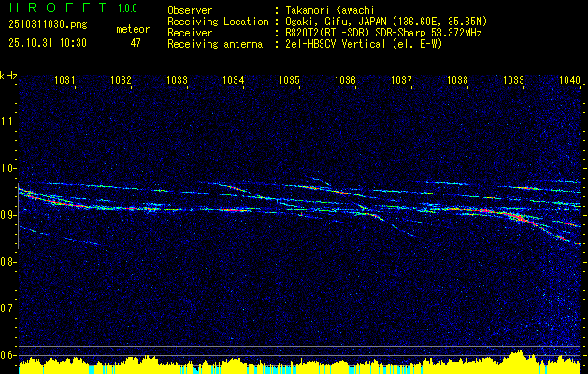
Task: Click time marker 1038
Action: click(457, 79)
